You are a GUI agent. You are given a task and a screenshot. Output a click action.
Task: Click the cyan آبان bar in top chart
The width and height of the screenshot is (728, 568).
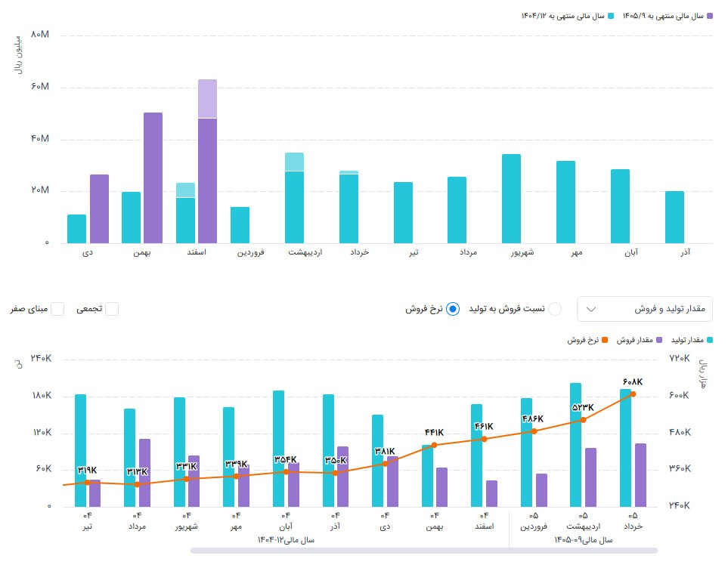pos(620,206)
